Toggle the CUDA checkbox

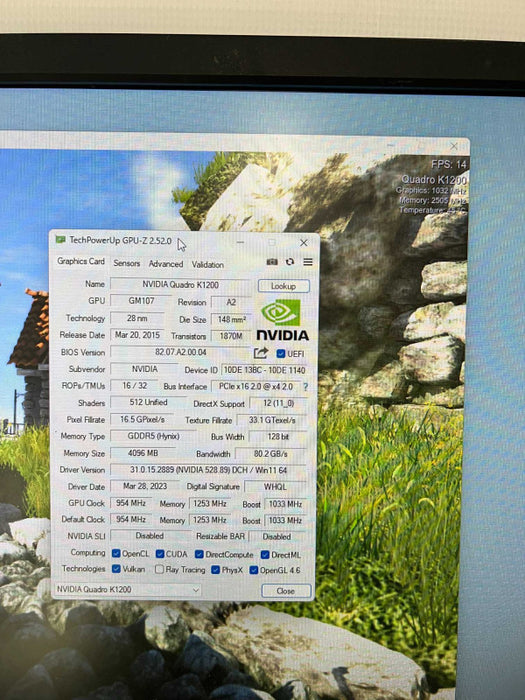pos(160,554)
